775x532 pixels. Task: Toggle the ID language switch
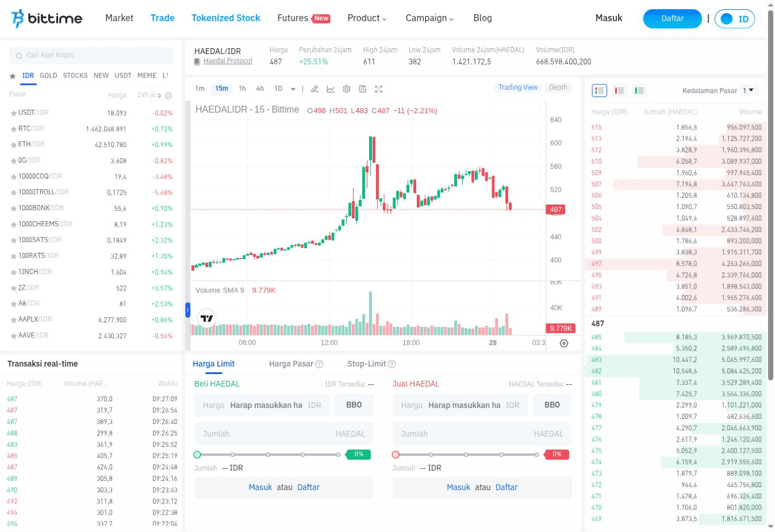point(735,19)
